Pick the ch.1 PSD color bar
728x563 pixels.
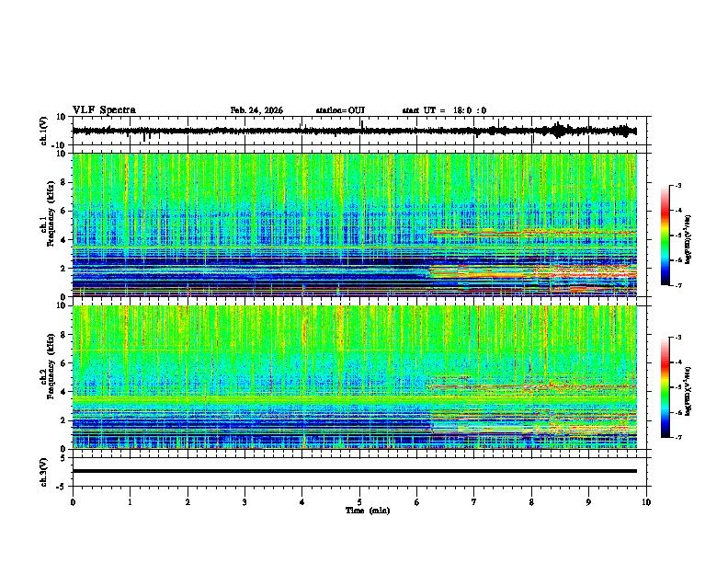[665, 236]
